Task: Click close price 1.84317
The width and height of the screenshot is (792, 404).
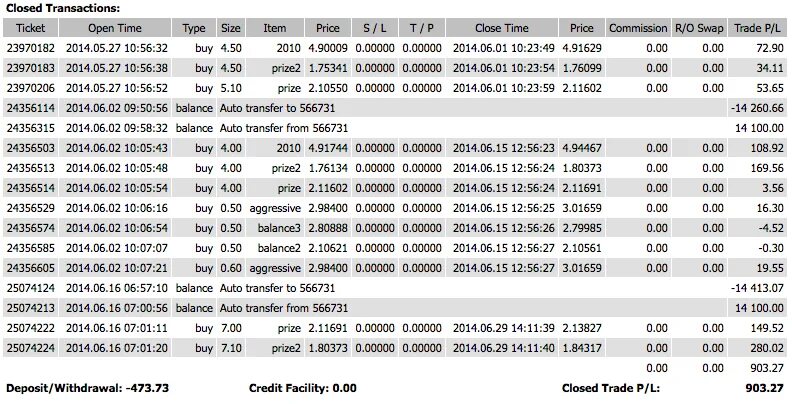Action: (582, 348)
